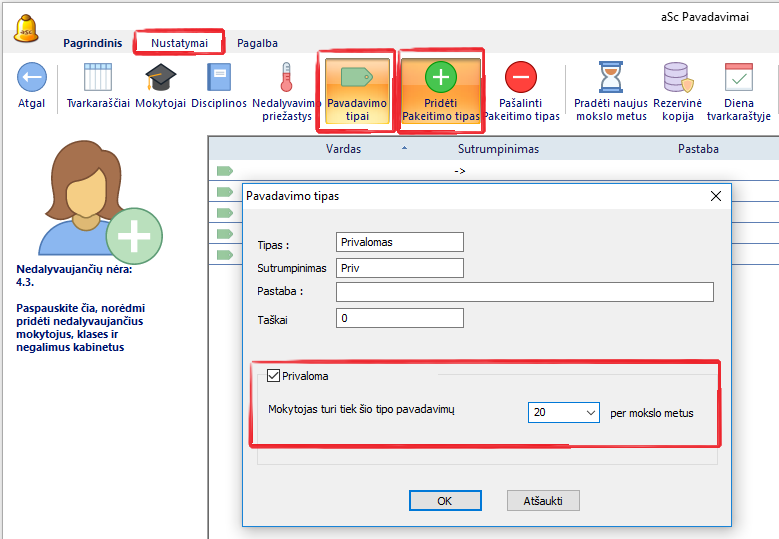The width and height of the screenshot is (779, 539).
Task: Toggle the Privaloma checkbox
Action: click(273, 376)
